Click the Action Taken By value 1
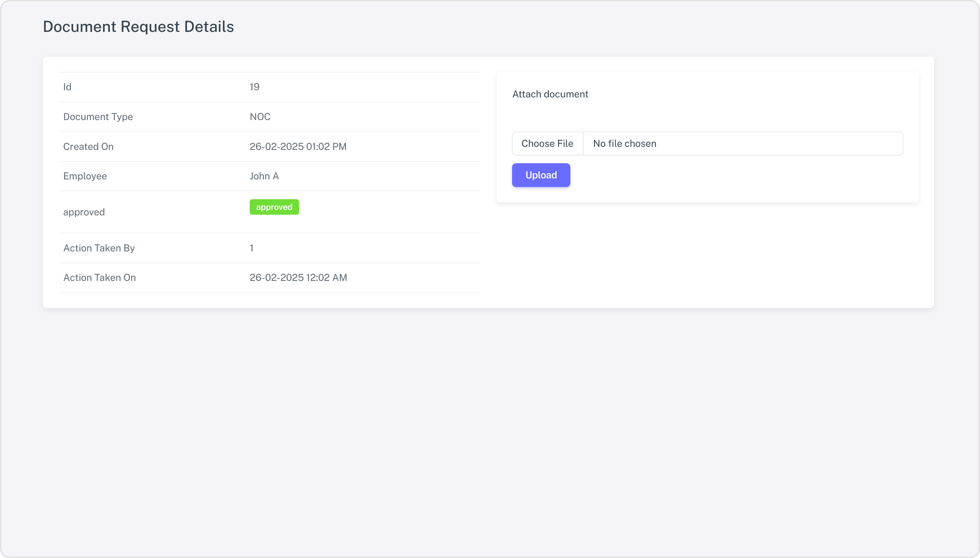This screenshot has height=558, width=980. point(252,248)
